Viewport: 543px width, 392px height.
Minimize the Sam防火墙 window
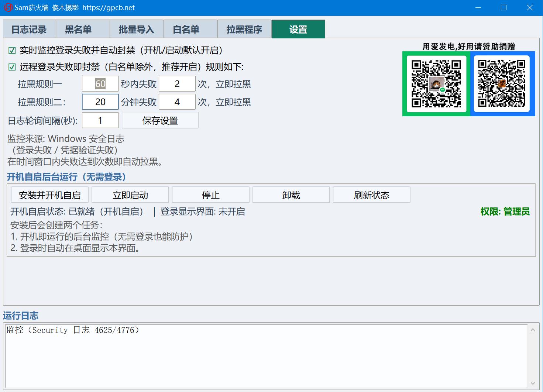pos(478,7)
